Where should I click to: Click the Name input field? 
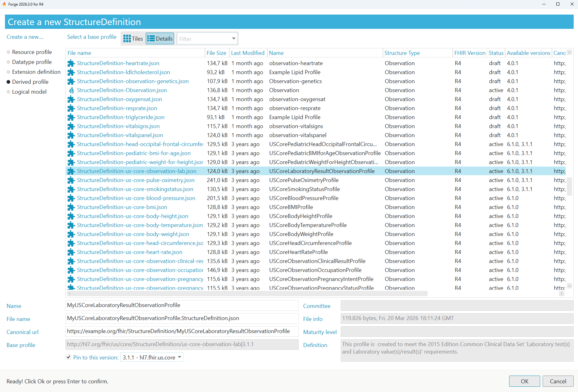182,305
